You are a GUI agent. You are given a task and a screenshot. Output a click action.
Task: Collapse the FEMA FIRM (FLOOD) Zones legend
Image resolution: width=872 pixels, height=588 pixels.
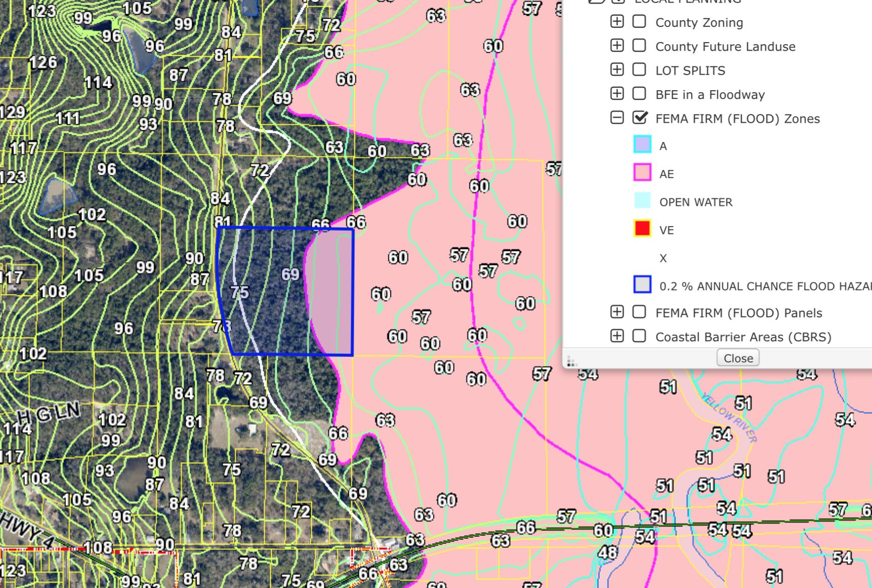pos(616,118)
